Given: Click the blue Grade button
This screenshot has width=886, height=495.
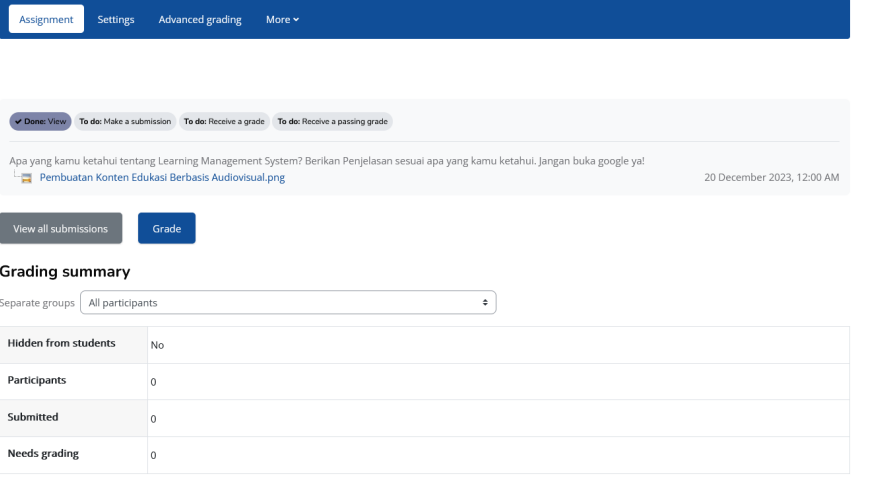Looking at the screenshot, I should point(166,229).
